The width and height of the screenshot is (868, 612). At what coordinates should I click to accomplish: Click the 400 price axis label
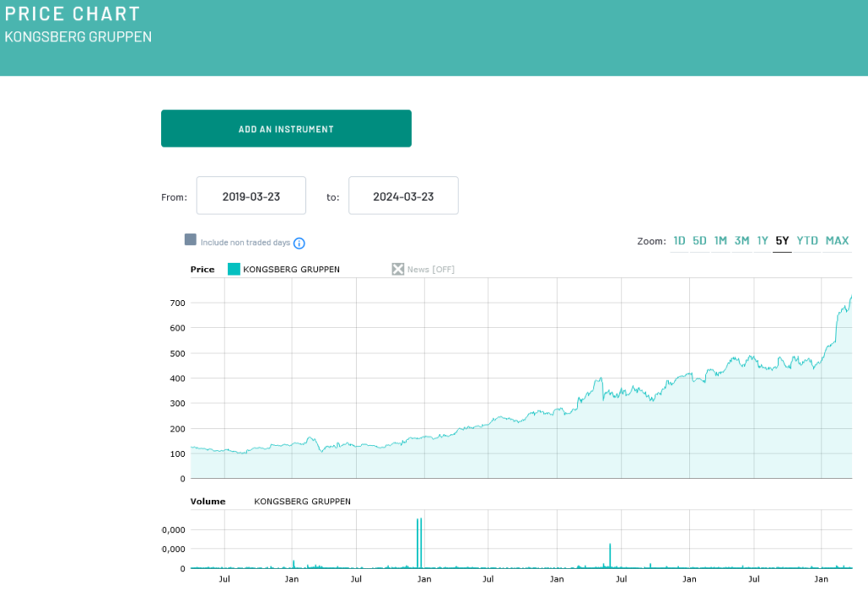tap(178, 379)
